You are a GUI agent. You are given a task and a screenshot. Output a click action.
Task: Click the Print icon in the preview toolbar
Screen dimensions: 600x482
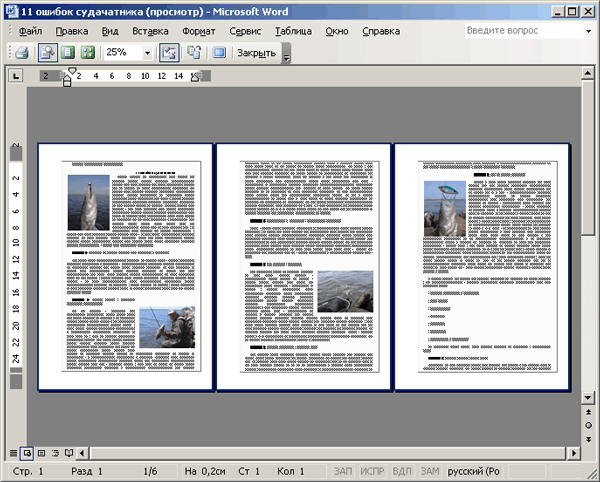click(22, 52)
